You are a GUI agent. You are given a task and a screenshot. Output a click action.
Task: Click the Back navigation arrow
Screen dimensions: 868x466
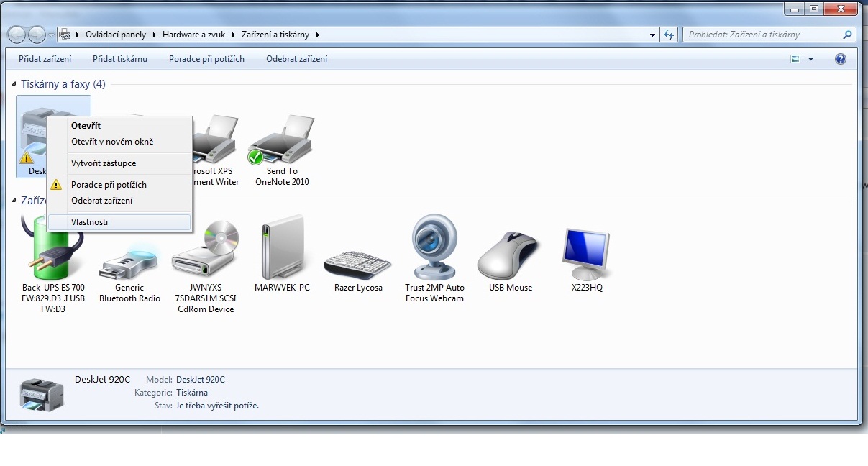tap(17, 35)
